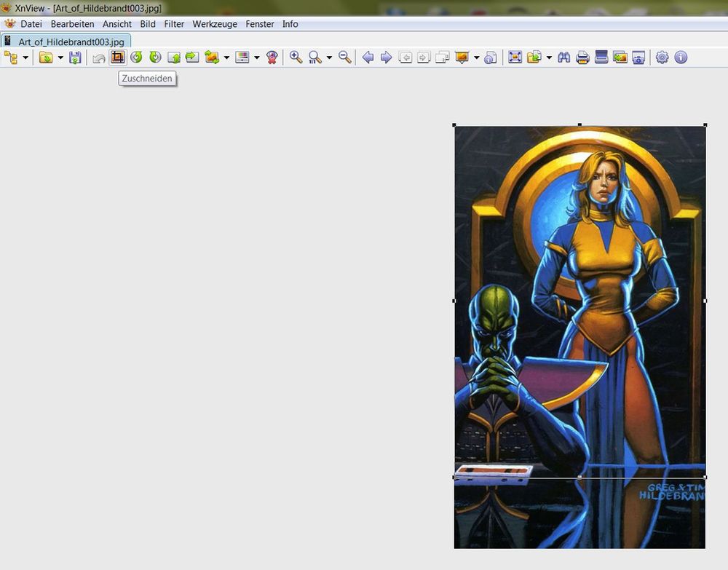This screenshot has height=570, width=728.
Task: Click the JPEG lossless transform icon
Action: point(212,58)
